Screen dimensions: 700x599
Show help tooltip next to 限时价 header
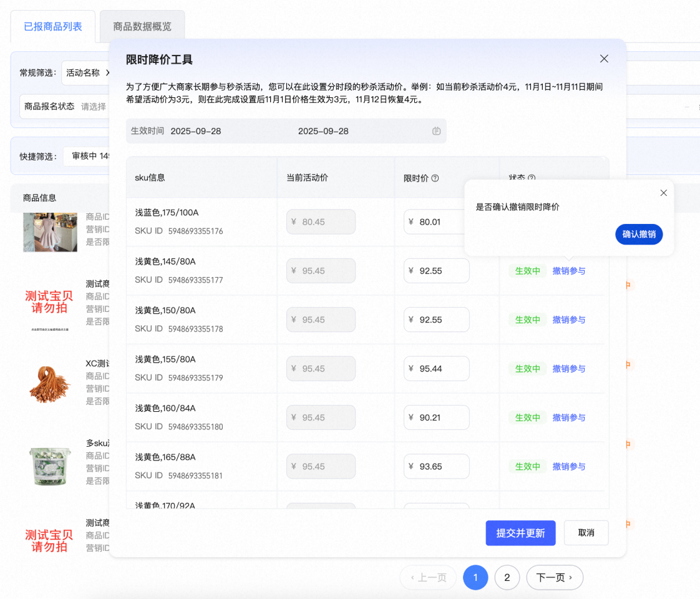click(435, 178)
